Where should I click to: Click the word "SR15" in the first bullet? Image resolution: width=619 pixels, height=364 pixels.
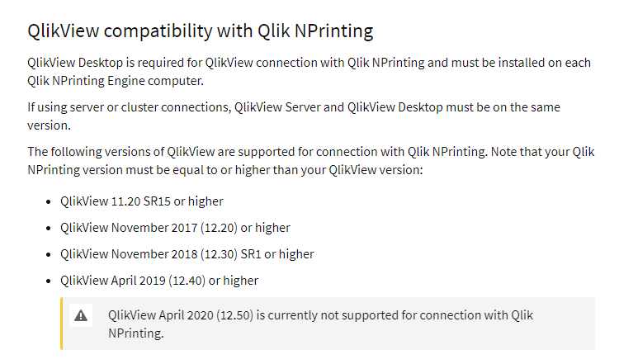pos(154,201)
